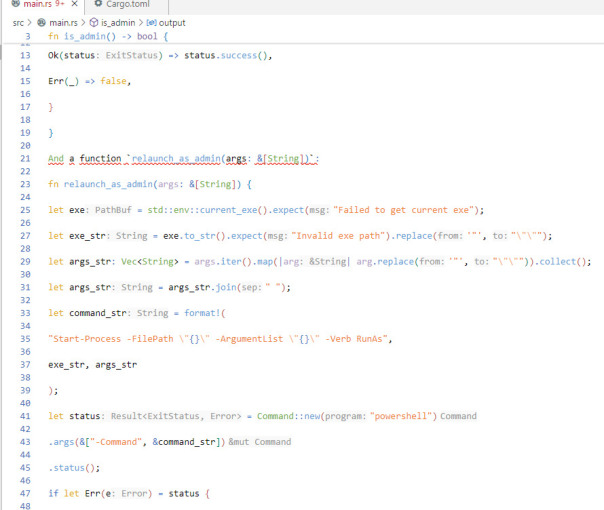Click .args call on line 43

61,442
